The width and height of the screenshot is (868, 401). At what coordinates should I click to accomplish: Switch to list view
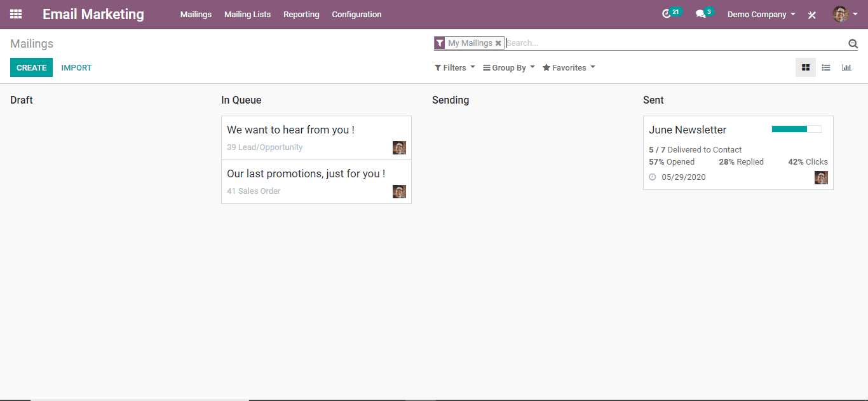tap(826, 67)
